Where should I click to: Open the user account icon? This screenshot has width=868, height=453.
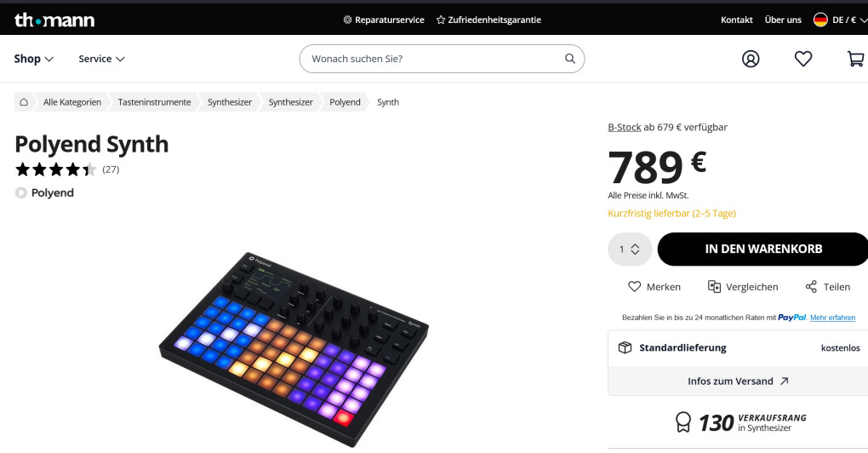[x=751, y=59]
